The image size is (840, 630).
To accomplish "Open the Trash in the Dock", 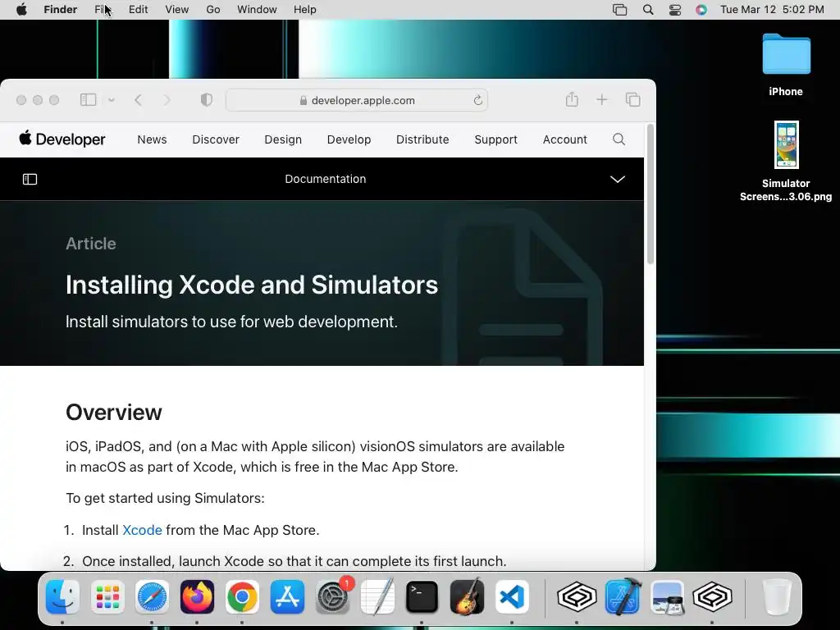I will tap(776, 596).
